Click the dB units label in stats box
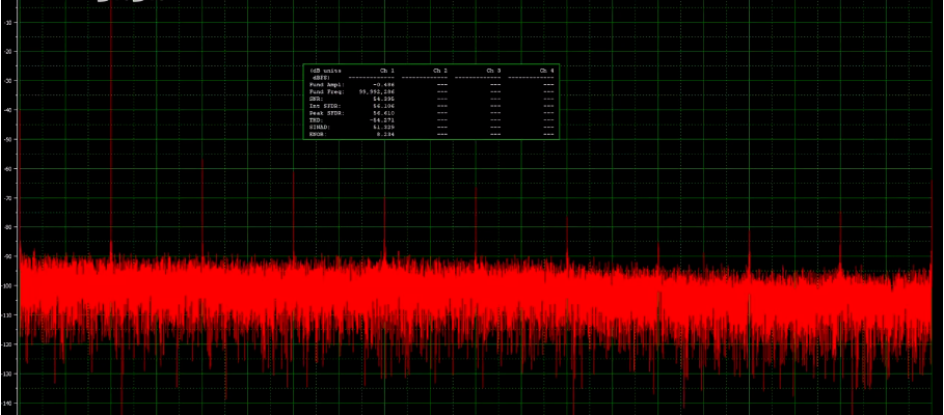944x415 pixels. 326,71
